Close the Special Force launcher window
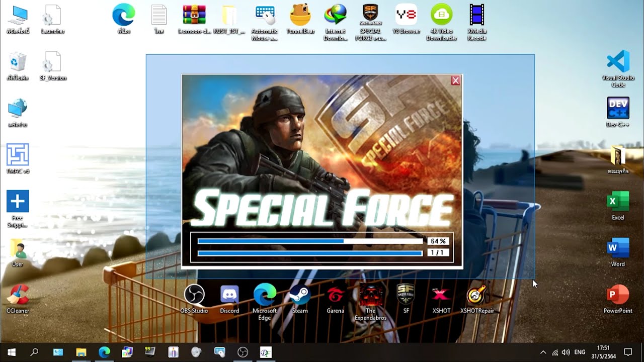 pyautogui.click(x=455, y=80)
